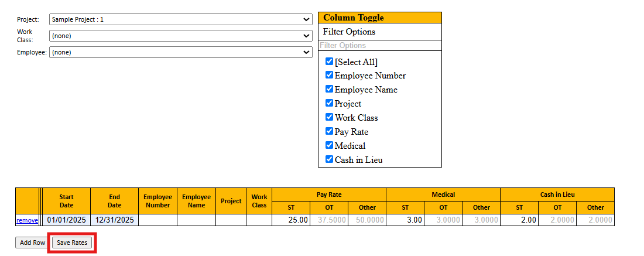Click the Start Date field 01/01/2025

pyautogui.click(x=66, y=220)
